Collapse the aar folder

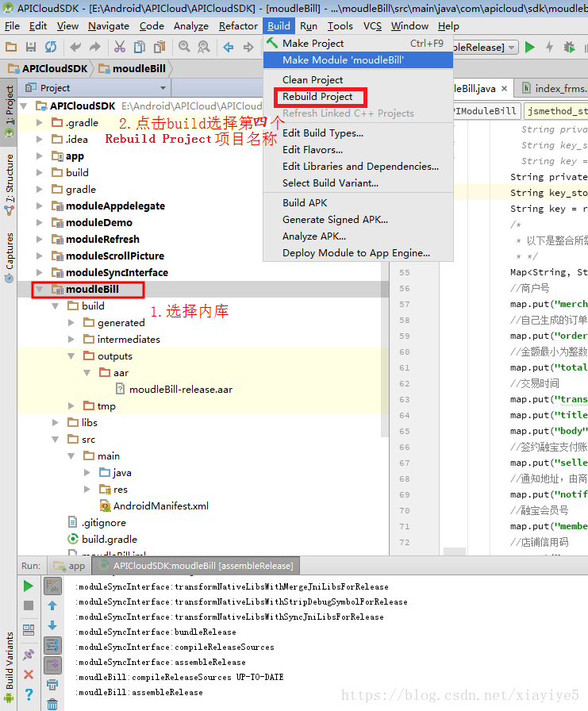coord(87,373)
